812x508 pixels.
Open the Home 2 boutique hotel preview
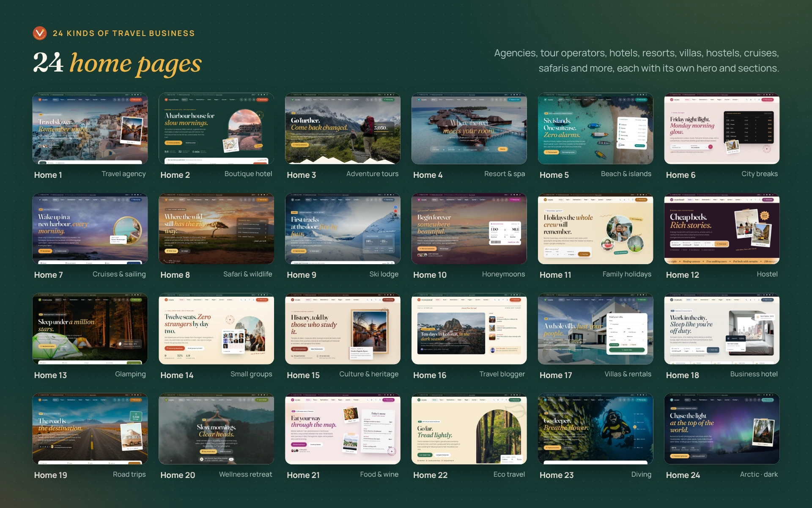217,129
